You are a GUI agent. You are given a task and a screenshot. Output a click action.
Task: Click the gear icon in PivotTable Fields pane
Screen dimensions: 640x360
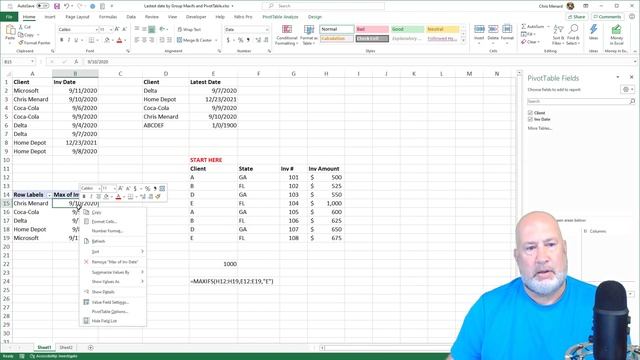pyautogui.click(x=626, y=89)
